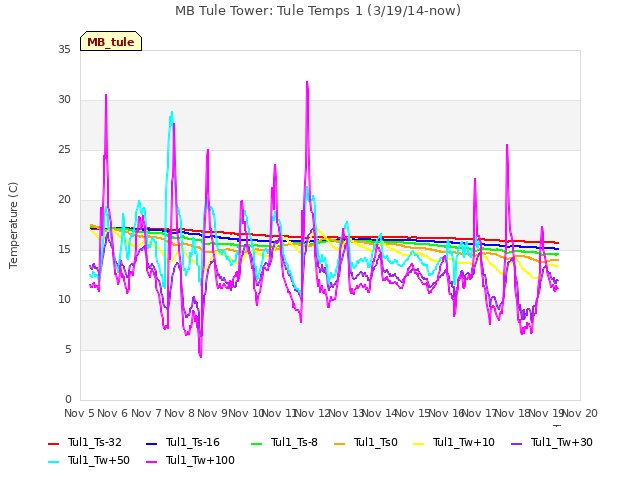Click the cyan Tul1_Tw+50 legend swatch

53,462
